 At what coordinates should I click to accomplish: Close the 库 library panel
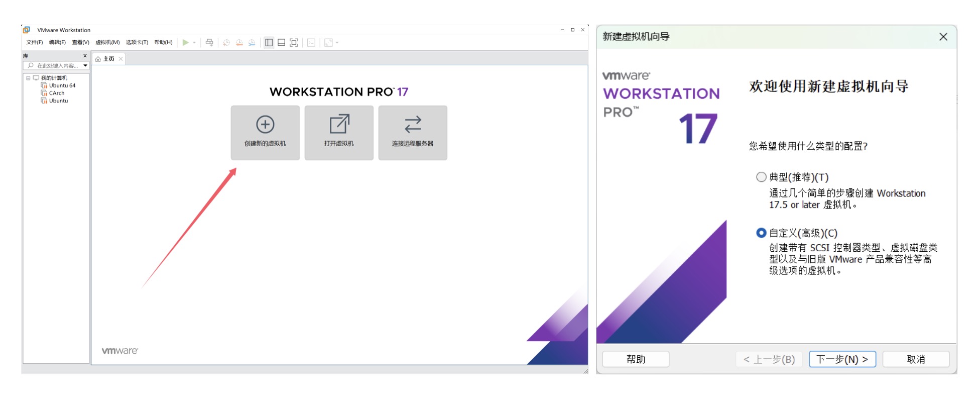click(x=85, y=56)
